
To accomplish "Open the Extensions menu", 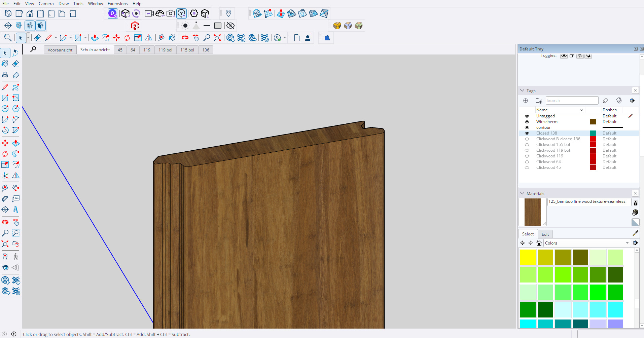I will 117,4.
